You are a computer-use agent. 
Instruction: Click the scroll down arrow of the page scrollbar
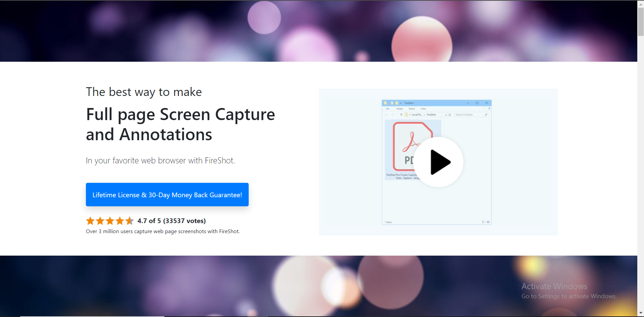[641, 313]
